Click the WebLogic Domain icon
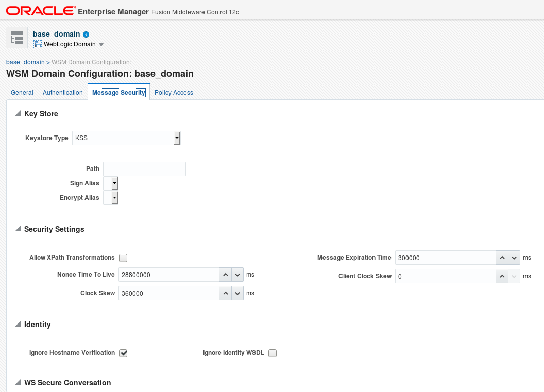The image size is (544, 392). (38, 44)
